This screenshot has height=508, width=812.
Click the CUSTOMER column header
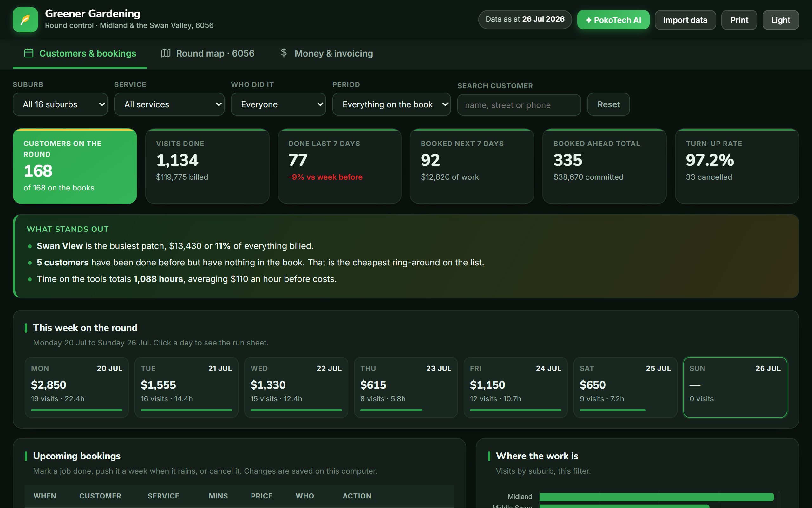click(100, 496)
